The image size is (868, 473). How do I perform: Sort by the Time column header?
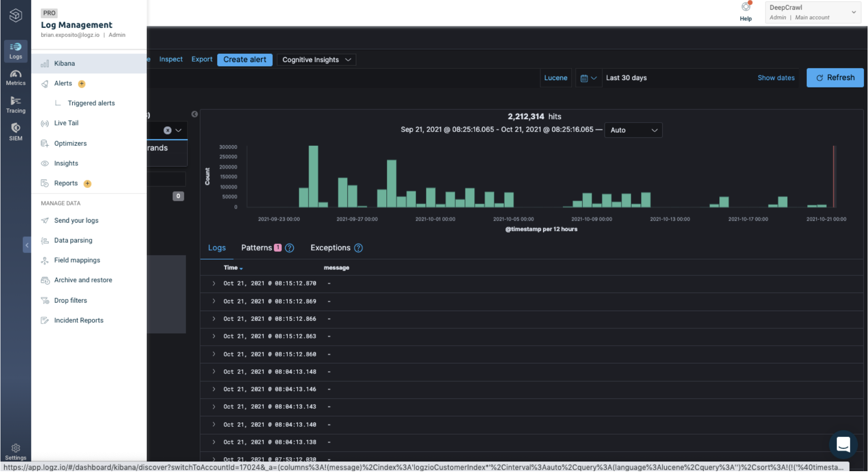coord(233,268)
